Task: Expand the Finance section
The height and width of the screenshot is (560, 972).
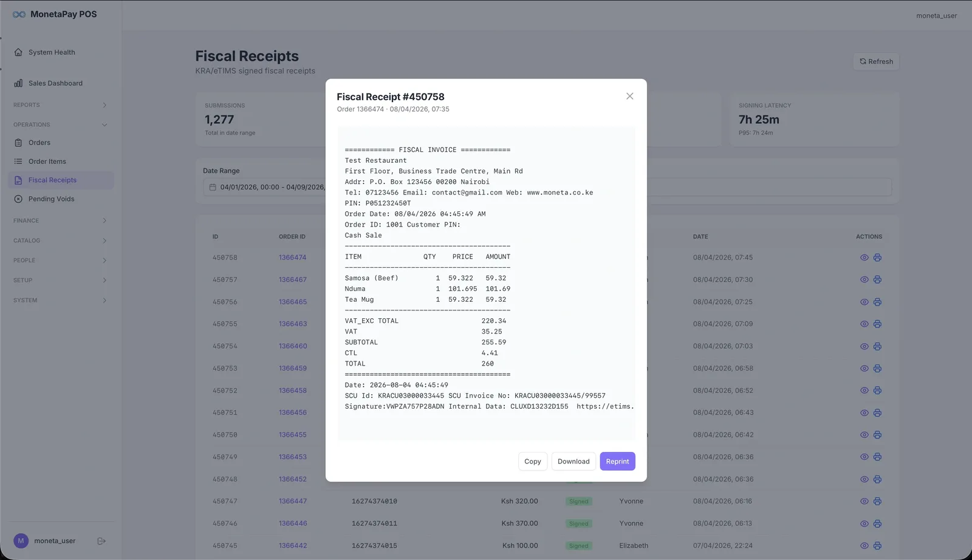Action: pos(61,220)
